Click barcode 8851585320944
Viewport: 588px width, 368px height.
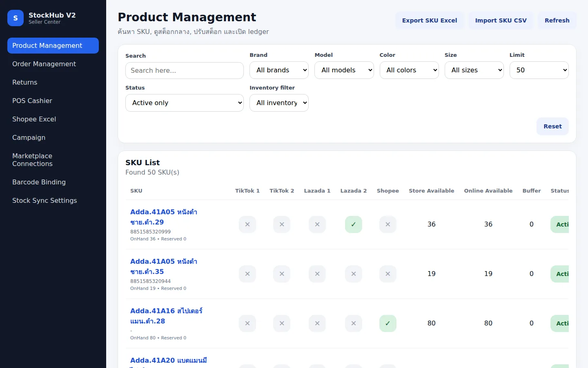tap(151, 281)
